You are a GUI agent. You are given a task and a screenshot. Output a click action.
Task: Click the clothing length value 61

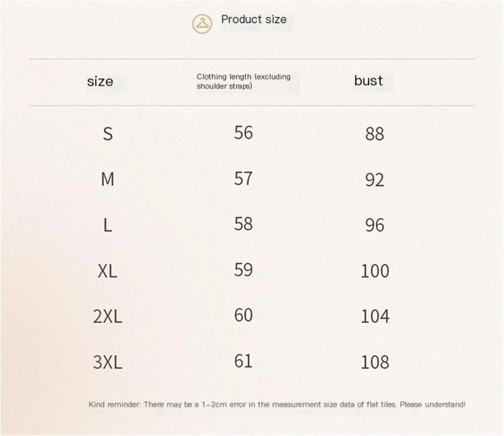[x=243, y=361]
